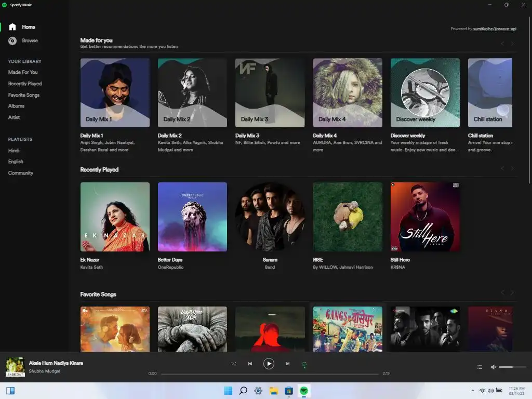Open File Explorer from taskbar
The image size is (532, 399).
pyautogui.click(x=273, y=391)
